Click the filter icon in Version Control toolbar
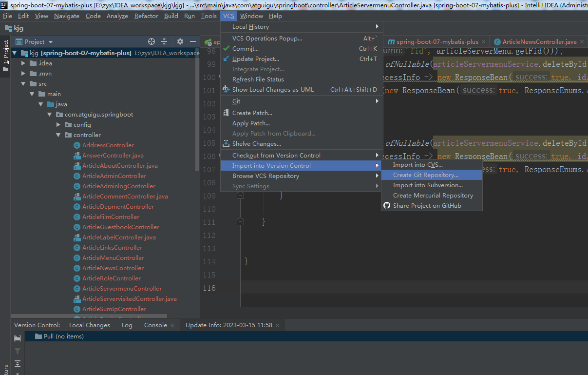This screenshot has height=375, width=588. tap(18, 351)
